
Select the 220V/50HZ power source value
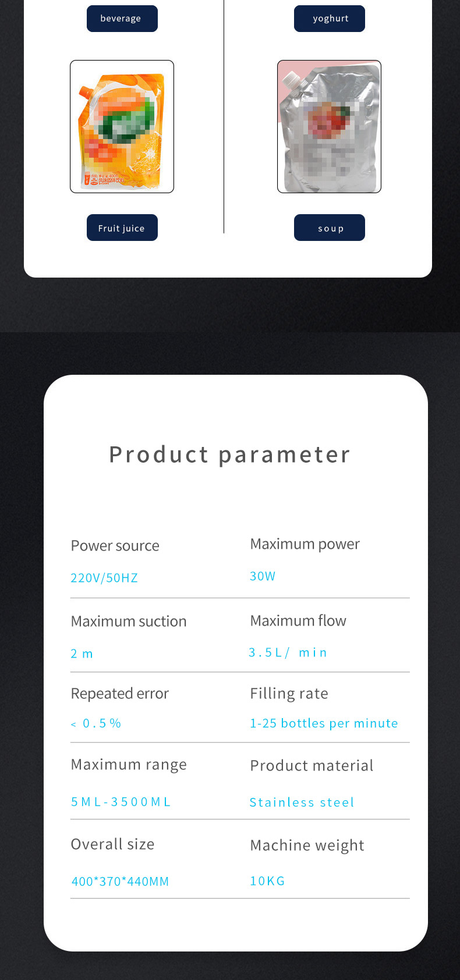click(104, 578)
